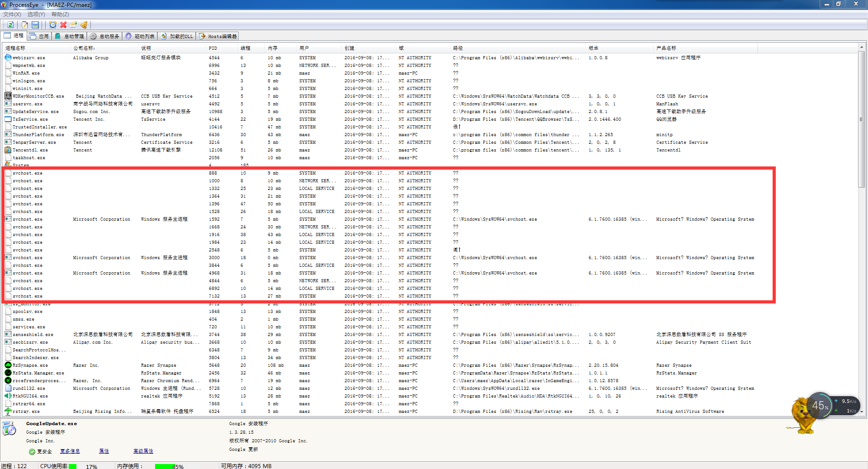The height and width of the screenshot is (469, 868).
Task: Click the rstray.exe green umbrella icon
Action: point(8,411)
